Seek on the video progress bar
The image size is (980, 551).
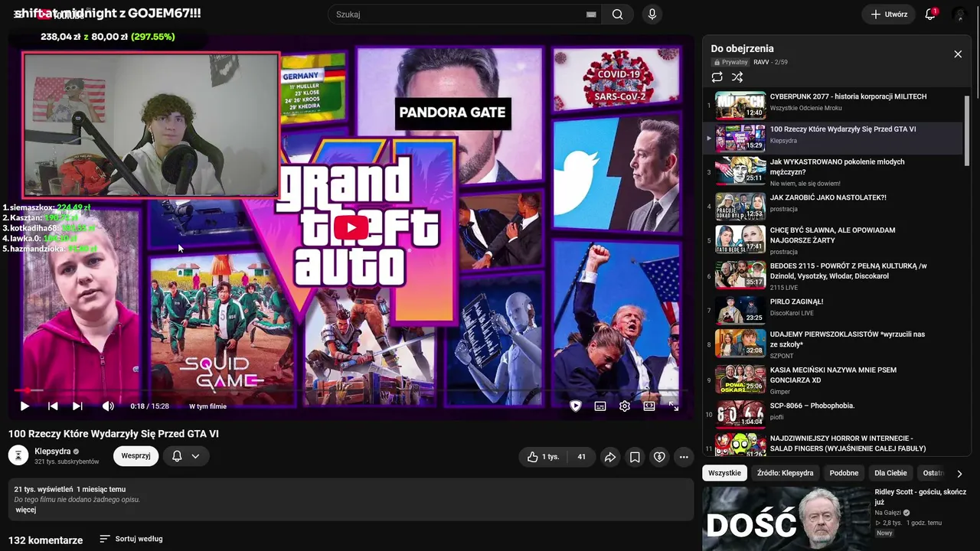pyautogui.click(x=351, y=390)
